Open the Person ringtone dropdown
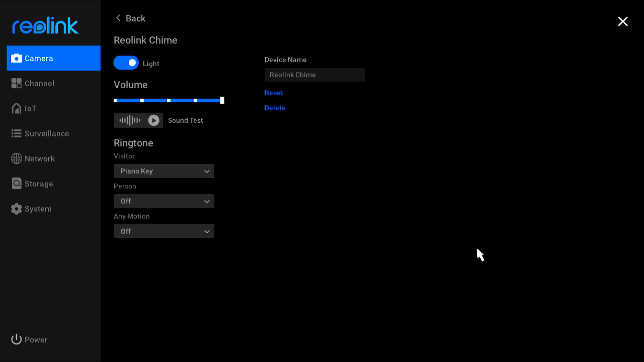Viewport: 644px width, 362px height. point(164,201)
